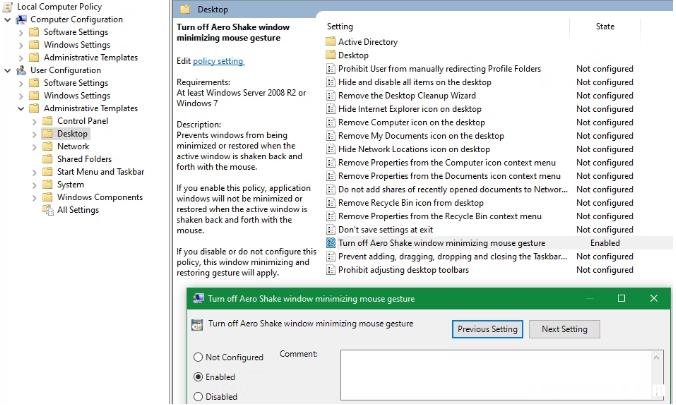The image size is (676, 405).
Task: Click the dialog title bar app icon
Action: [x=198, y=298]
